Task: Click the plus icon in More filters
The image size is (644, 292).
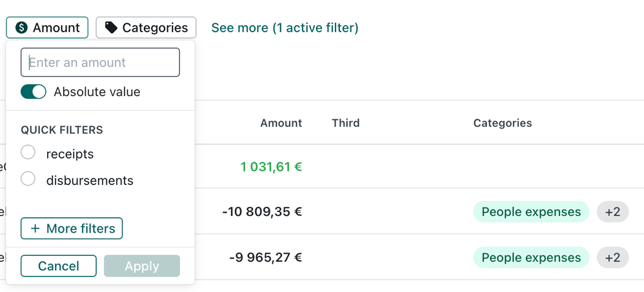Action: click(x=35, y=228)
